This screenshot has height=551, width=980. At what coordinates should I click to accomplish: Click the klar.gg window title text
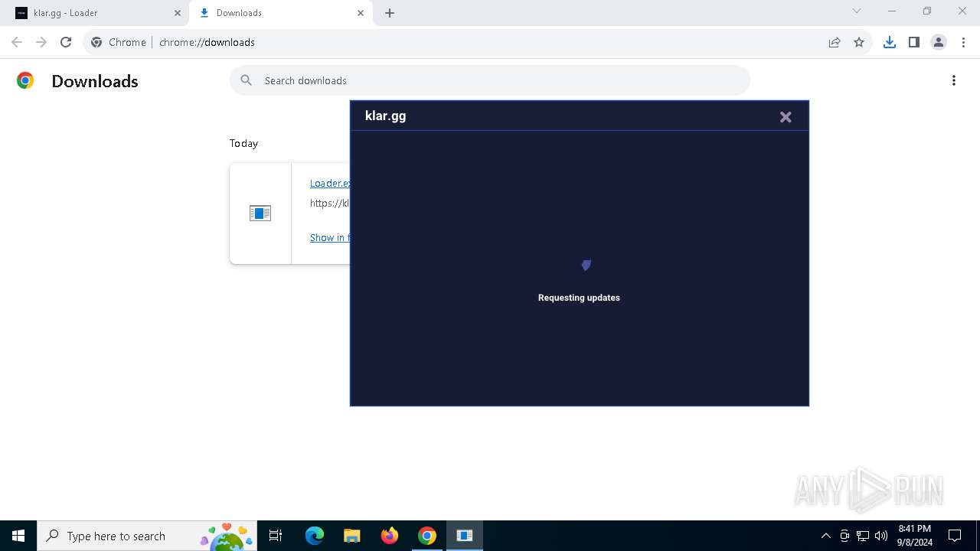point(386,116)
